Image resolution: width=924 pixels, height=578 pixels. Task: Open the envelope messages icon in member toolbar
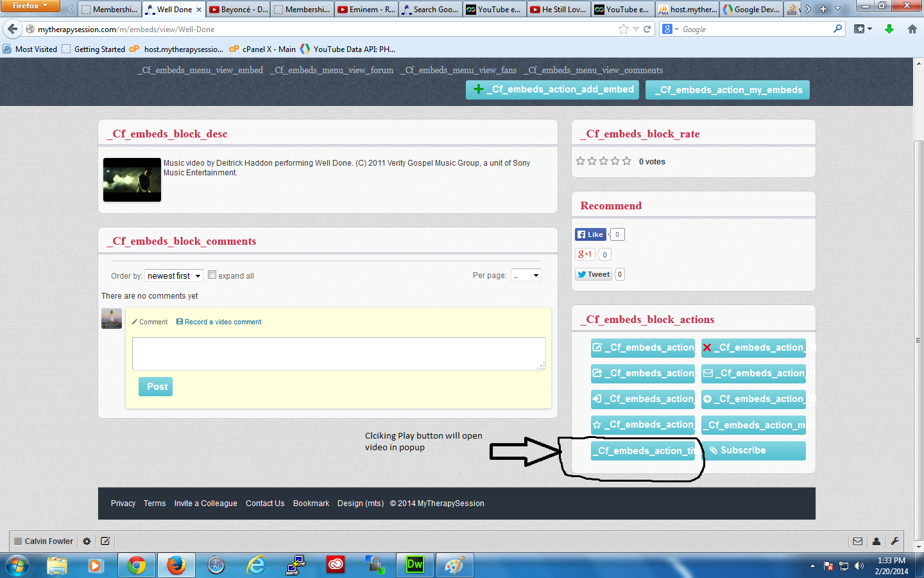coord(857,541)
